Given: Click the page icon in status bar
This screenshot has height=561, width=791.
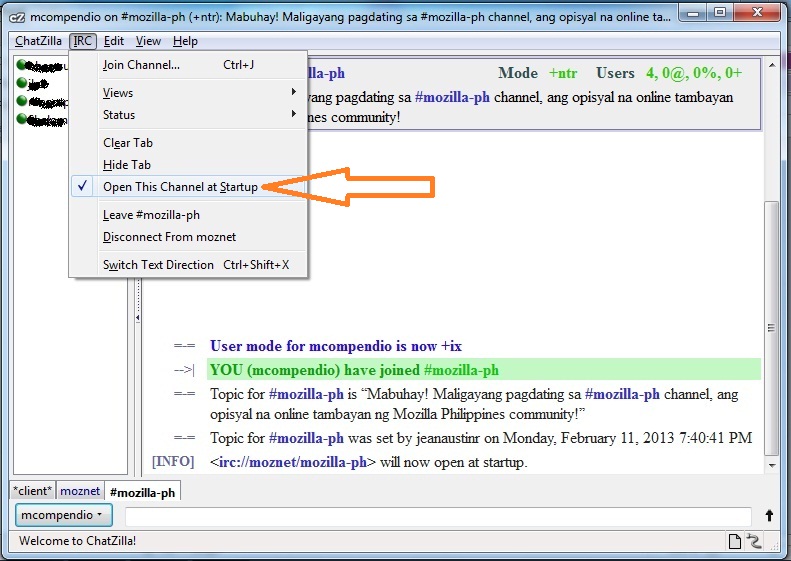Looking at the screenshot, I should point(735,541).
